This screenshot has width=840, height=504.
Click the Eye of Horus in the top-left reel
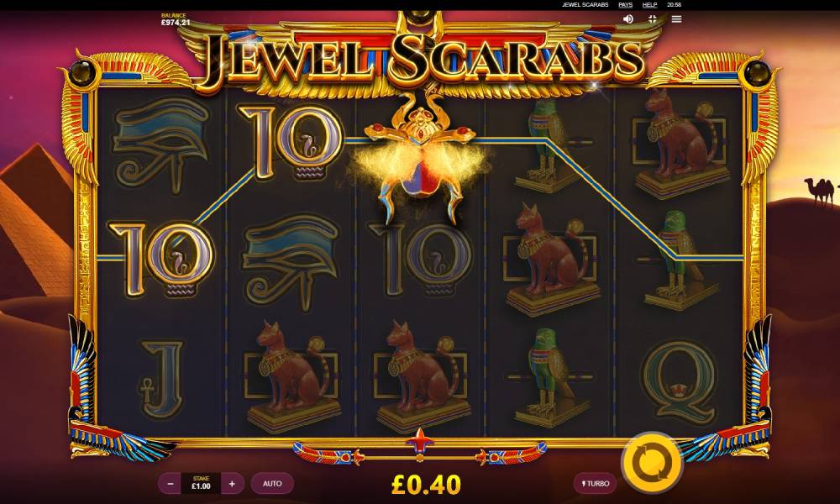[x=160, y=144]
